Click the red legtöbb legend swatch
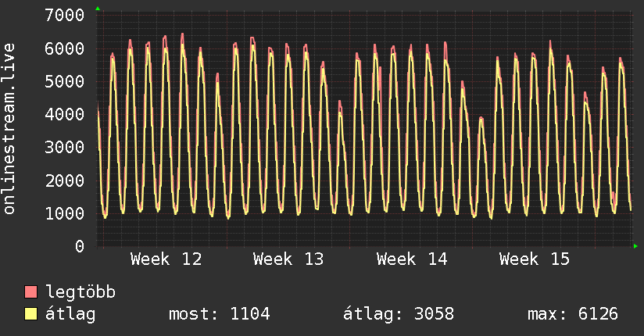Viewport: 644px width, 336px height. point(30,293)
